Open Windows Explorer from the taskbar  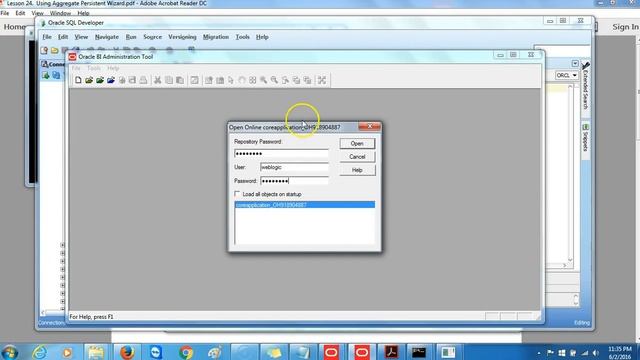[x=96, y=352]
